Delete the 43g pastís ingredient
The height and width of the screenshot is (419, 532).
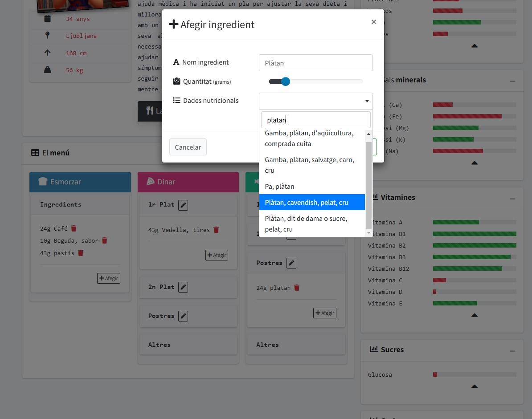80,253
